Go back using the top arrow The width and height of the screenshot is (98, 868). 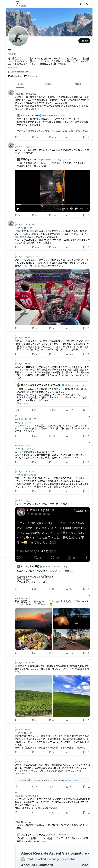point(9,4)
